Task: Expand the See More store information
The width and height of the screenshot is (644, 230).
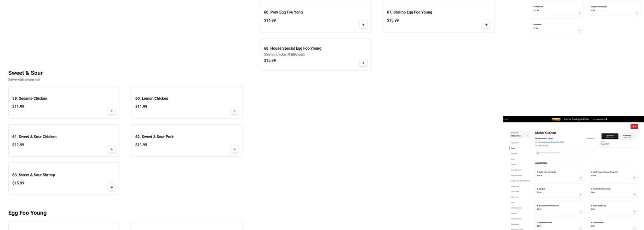Action: click(x=591, y=138)
